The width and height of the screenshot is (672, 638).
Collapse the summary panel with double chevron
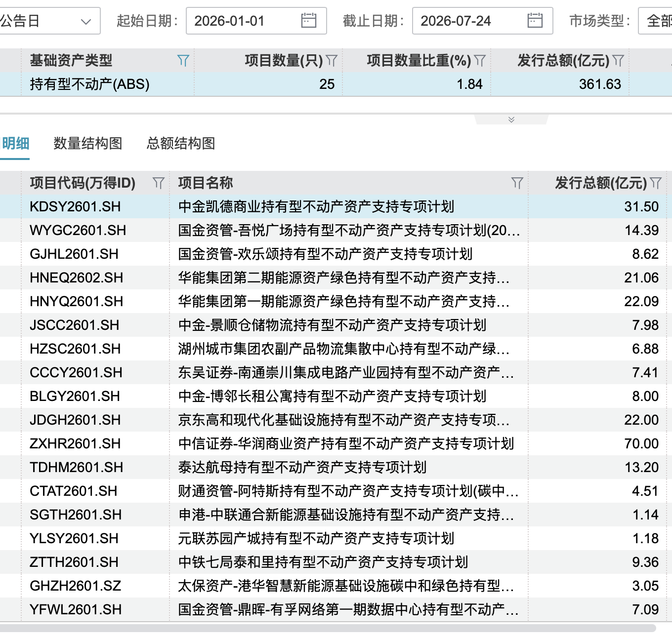pos(511,120)
